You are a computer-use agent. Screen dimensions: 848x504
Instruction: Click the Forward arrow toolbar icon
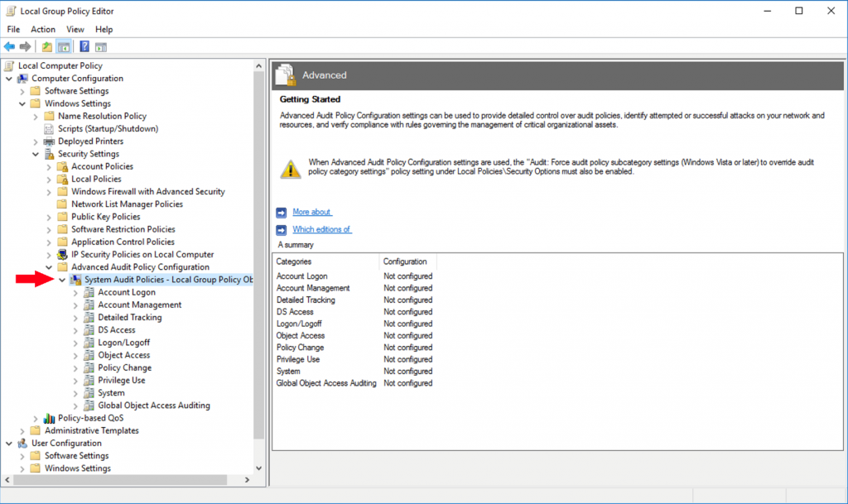(x=26, y=46)
